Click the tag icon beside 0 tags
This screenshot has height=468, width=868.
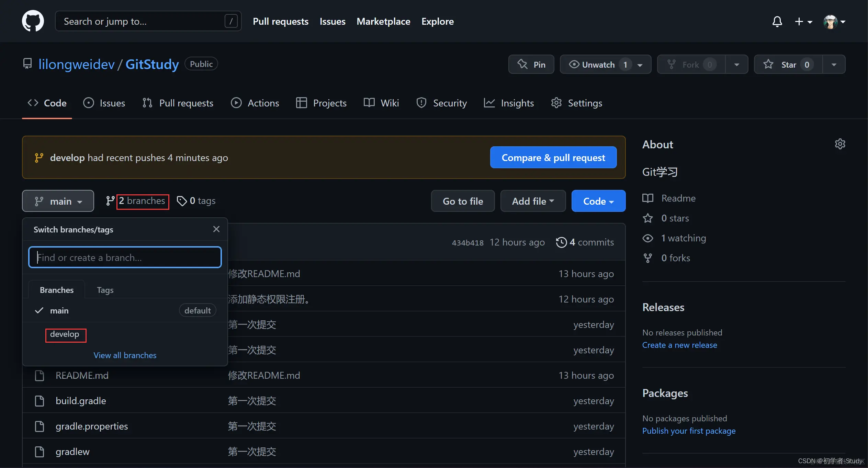click(x=181, y=201)
